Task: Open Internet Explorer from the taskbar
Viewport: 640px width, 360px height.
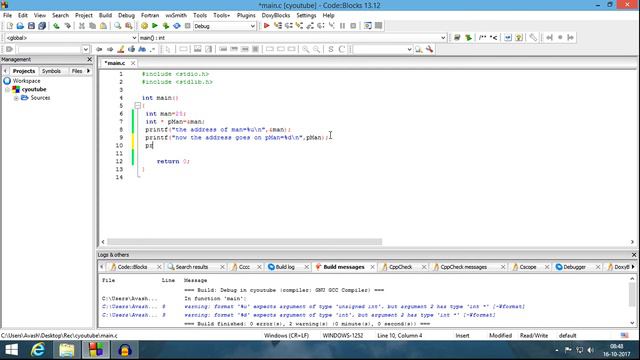Action: 38,350
